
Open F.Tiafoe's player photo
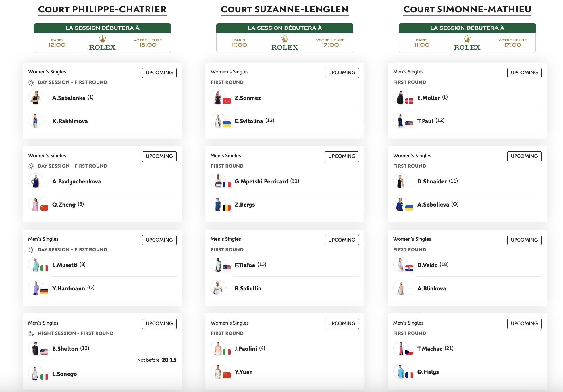[218, 265]
